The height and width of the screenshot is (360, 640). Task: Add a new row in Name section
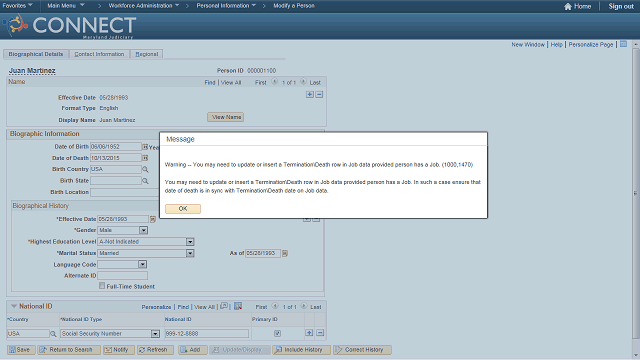click(x=310, y=94)
